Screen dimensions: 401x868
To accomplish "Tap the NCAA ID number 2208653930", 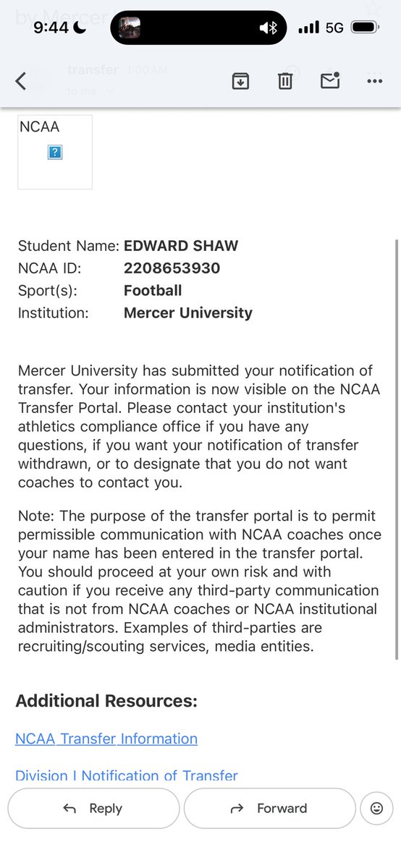I will click(172, 268).
